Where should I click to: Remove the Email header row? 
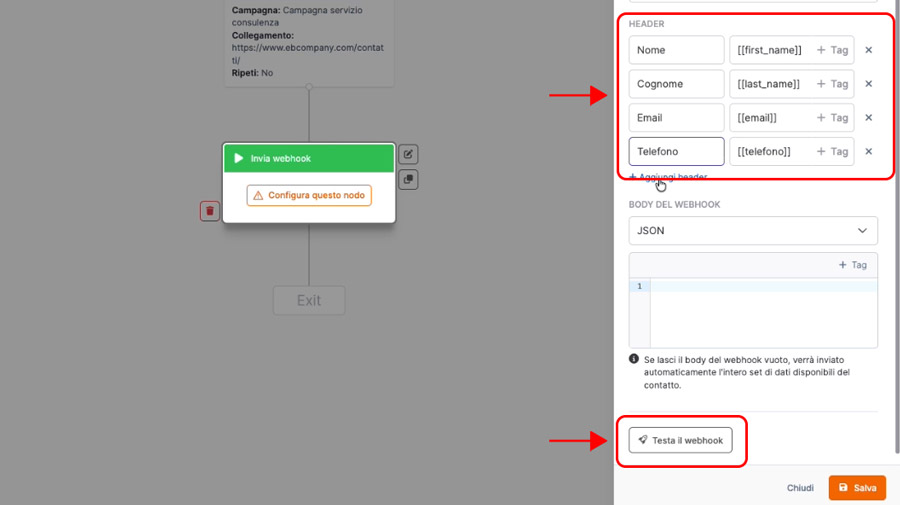[868, 117]
